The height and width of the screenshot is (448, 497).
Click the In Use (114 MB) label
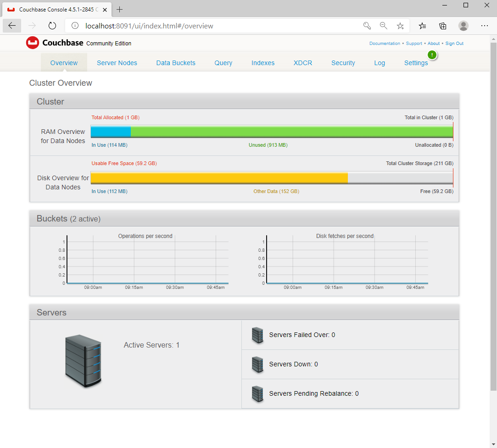tap(109, 145)
